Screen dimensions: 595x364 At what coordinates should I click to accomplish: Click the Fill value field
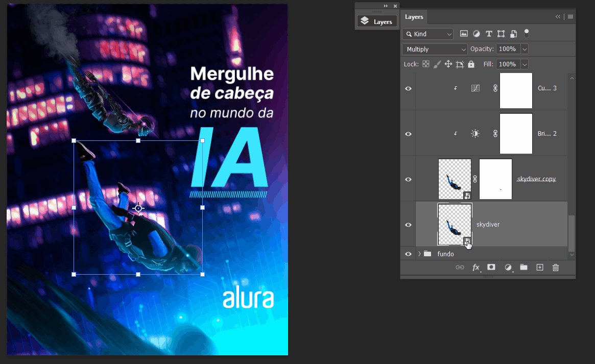click(x=508, y=64)
